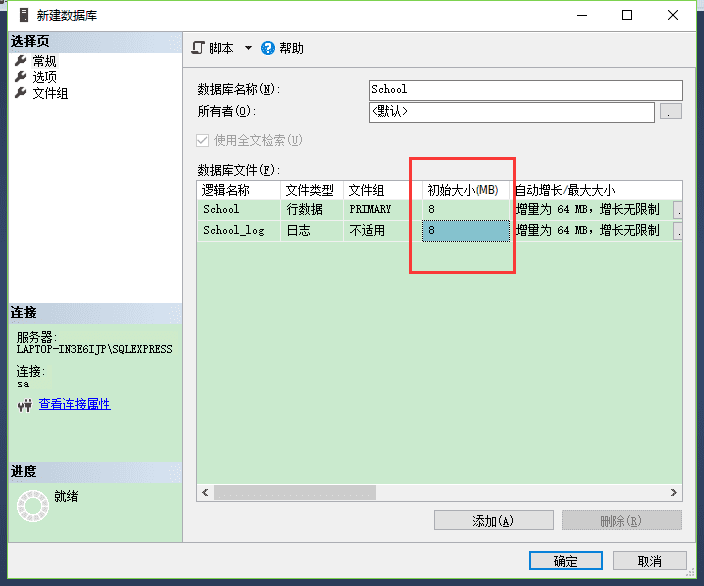Image resolution: width=704 pixels, height=586 pixels.
Task: Click autogrowth cell in School row
Action: [x=591, y=210]
